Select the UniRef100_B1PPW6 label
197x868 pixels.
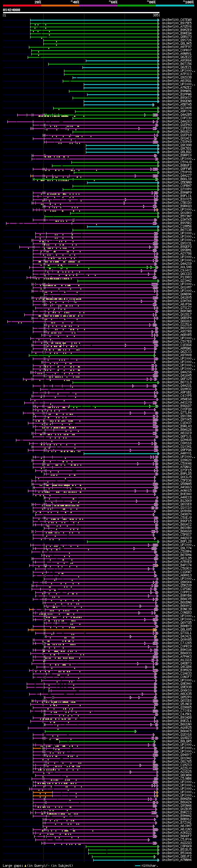click(x=177, y=94)
